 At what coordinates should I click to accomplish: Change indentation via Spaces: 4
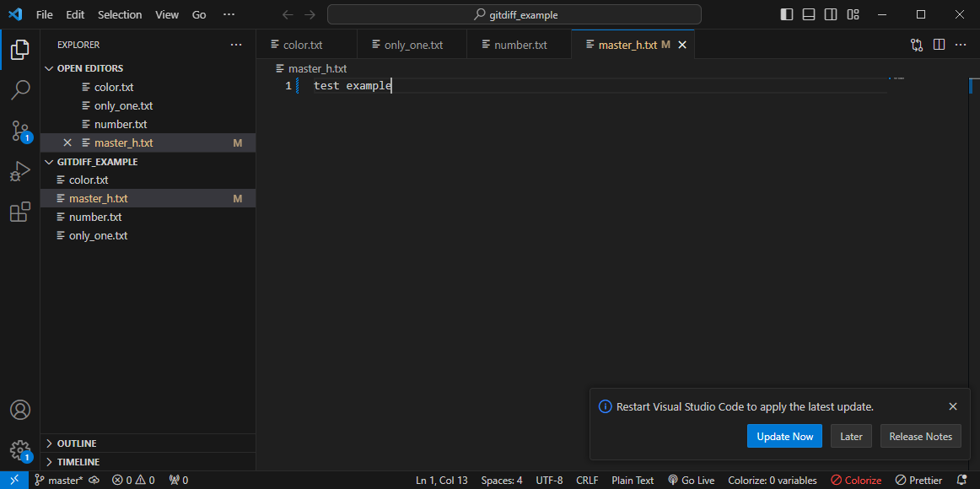(x=502, y=481)
